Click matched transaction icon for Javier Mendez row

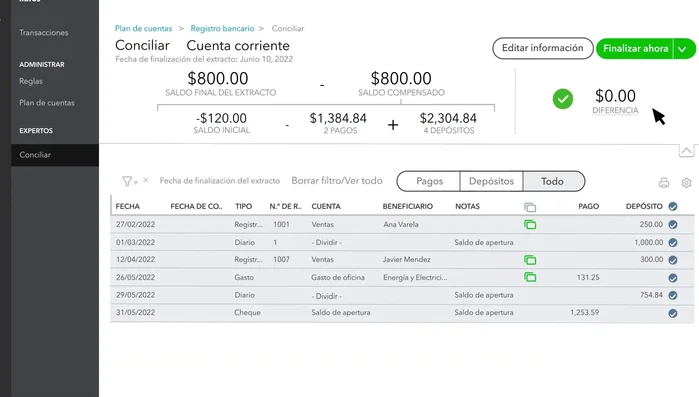530,260
